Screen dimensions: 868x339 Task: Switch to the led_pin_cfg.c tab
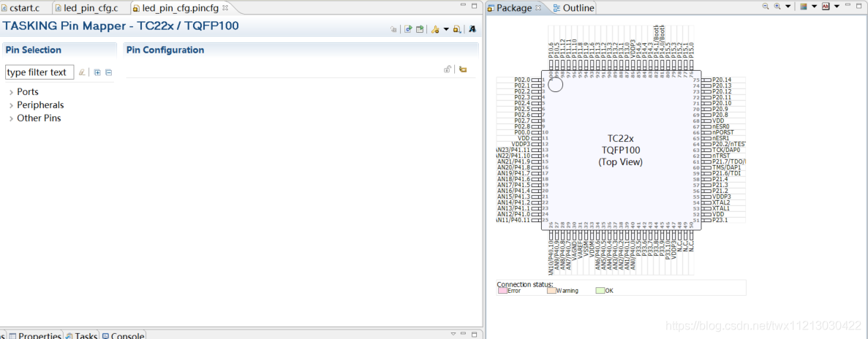click(91, 8)
